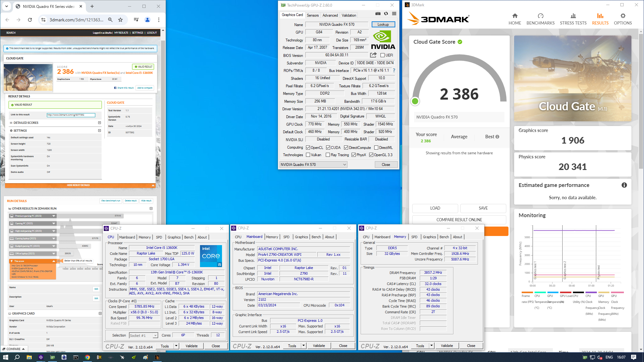Click the GPU-Z screenshot camera icon

tap(378, 14)
